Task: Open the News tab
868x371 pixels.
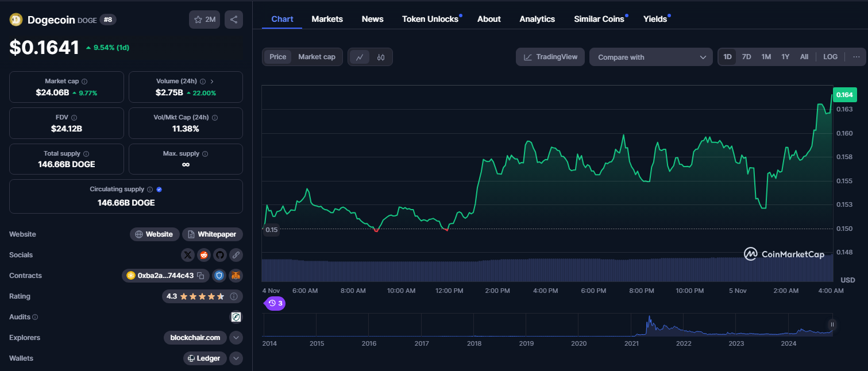Action: click(x=372, y=19)
